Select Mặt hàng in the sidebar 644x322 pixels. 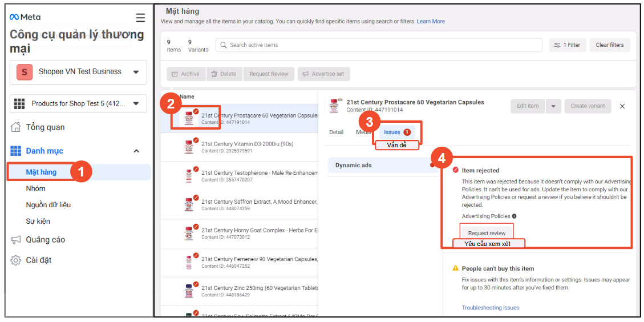click(x=41, y=172)
